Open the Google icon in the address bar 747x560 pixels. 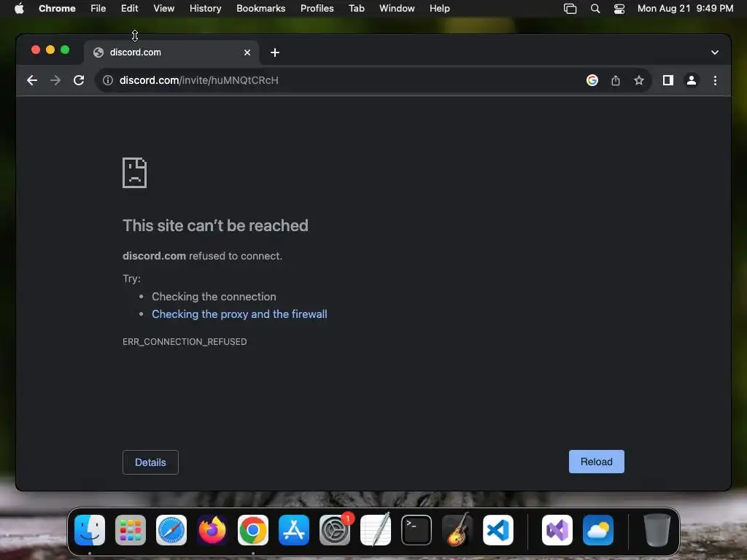coord(592,80)
